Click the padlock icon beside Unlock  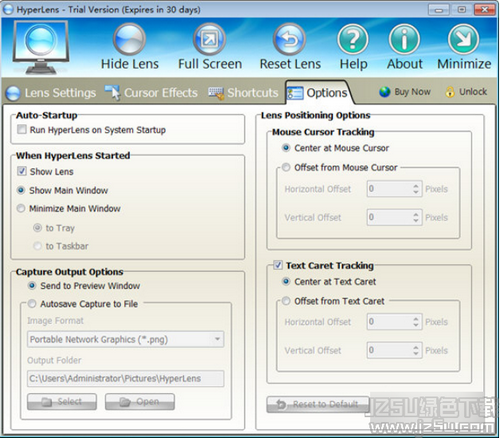click(x=450, y=92)
